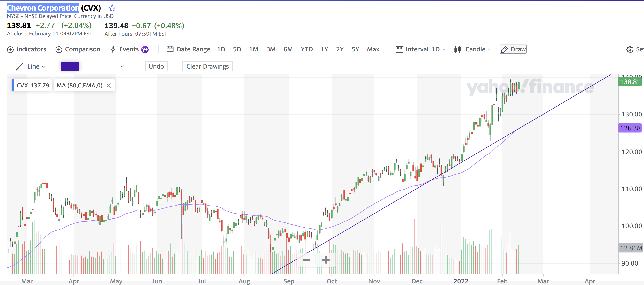644x285 pixels.
Task: Select the 6M date range
Action: pyautogui.click(x=288, y=49)
